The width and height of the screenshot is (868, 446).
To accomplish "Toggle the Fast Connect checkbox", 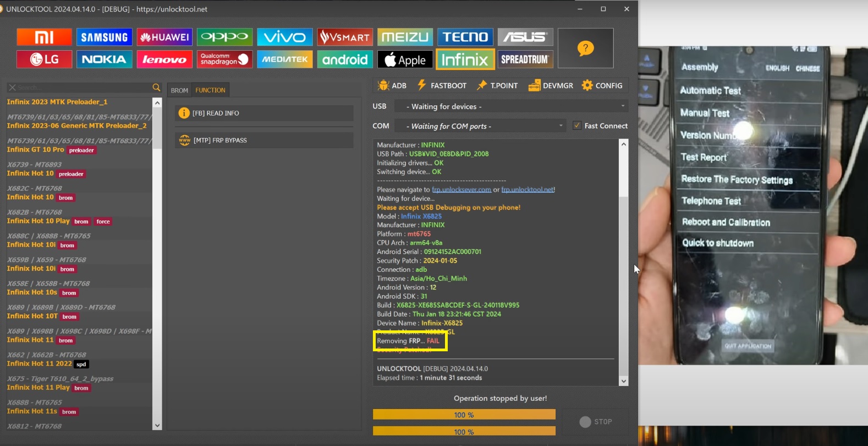I will click(577, 126).
